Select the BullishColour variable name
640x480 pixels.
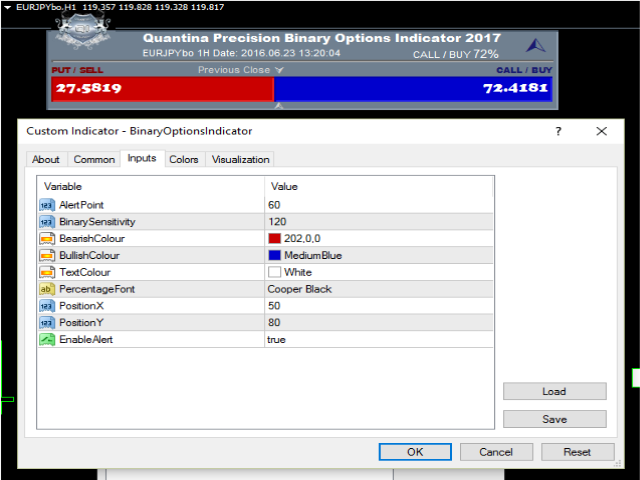pos(89,256)
